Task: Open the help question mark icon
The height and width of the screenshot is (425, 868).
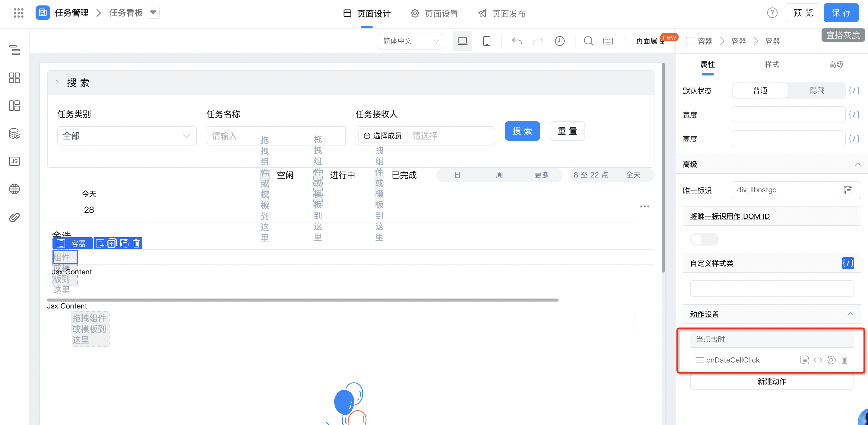Action: 772,13
